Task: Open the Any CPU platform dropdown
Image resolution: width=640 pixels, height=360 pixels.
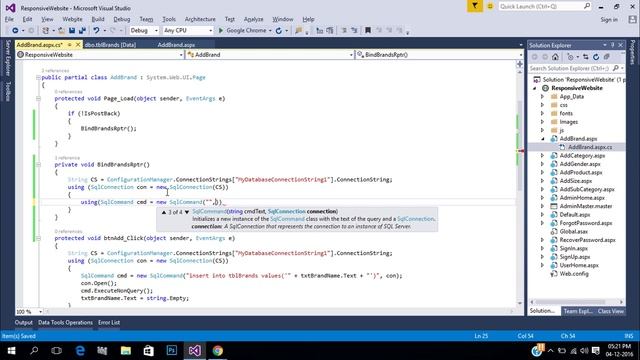Action: pos(210,31)
